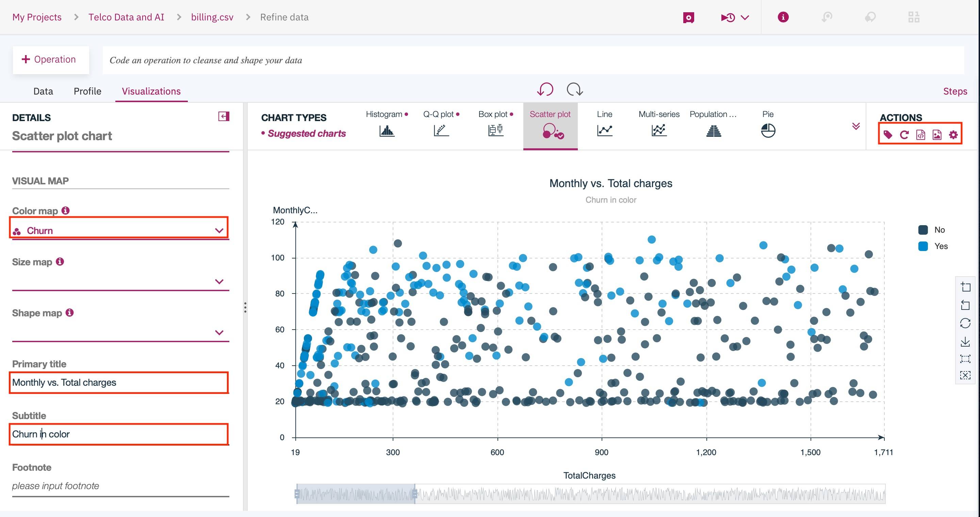Toggle the No legend entry on the chart
980x517 pixels.
tap(932, 230)
